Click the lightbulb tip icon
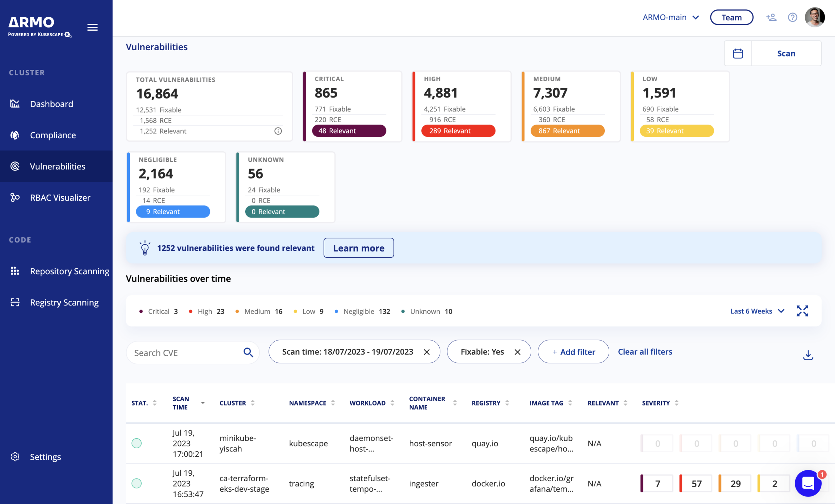Screen dimensions: 835x504 tap(145, 248)
